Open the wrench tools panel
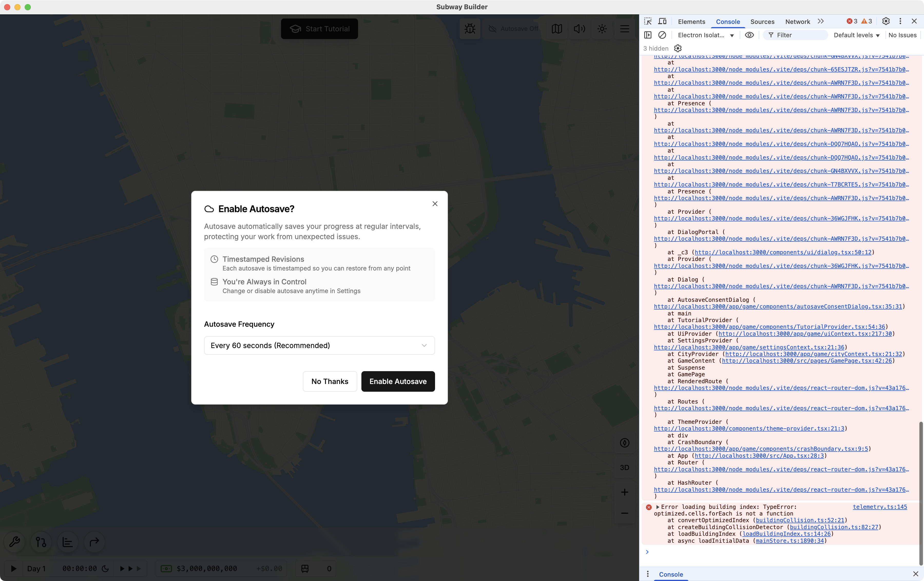Screen dimensions: 924x581 click(x=14, y=542)
